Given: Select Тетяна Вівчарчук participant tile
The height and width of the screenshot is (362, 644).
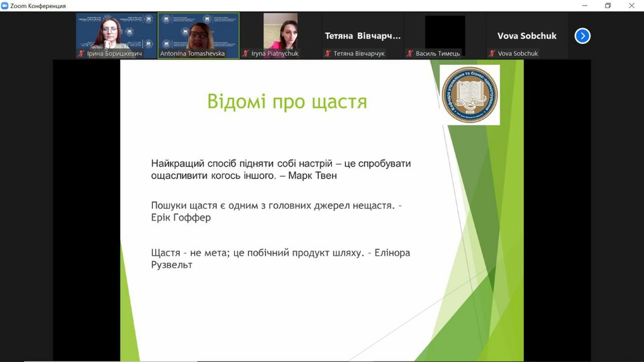Looking at the screenshot, I should point(363,36).
